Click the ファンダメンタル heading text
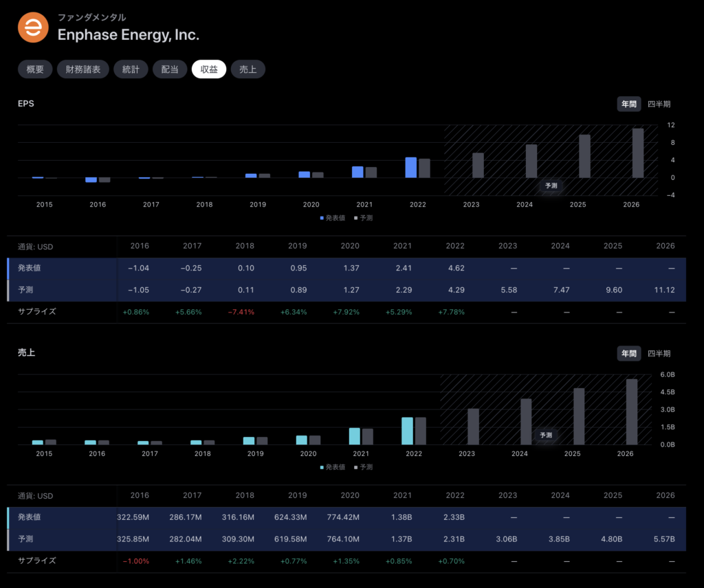 coord(91,17)
